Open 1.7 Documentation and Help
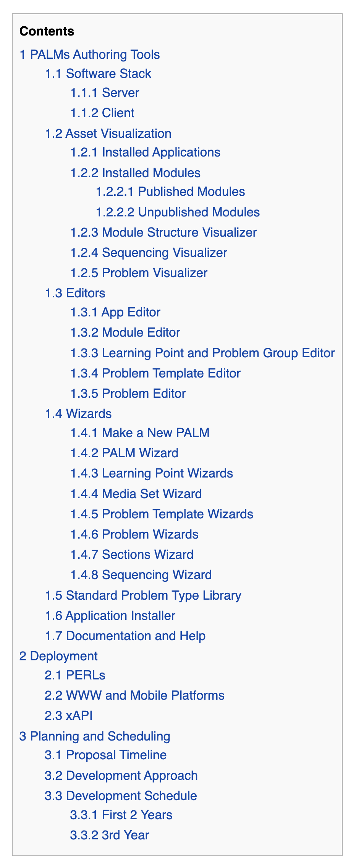 (125, 636)
